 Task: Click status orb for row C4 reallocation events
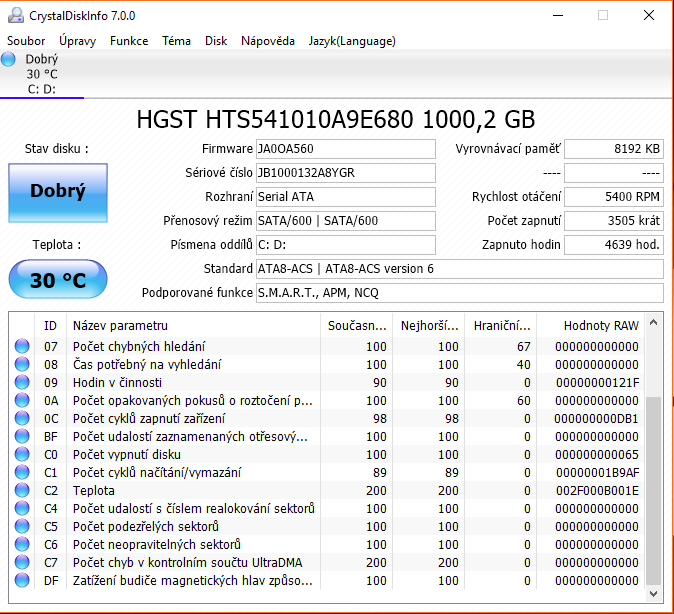point(22,509)
